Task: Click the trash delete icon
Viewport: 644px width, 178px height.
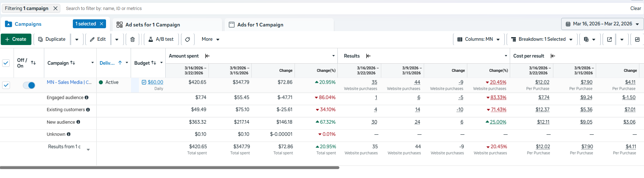Action: [x=132, y=39]
